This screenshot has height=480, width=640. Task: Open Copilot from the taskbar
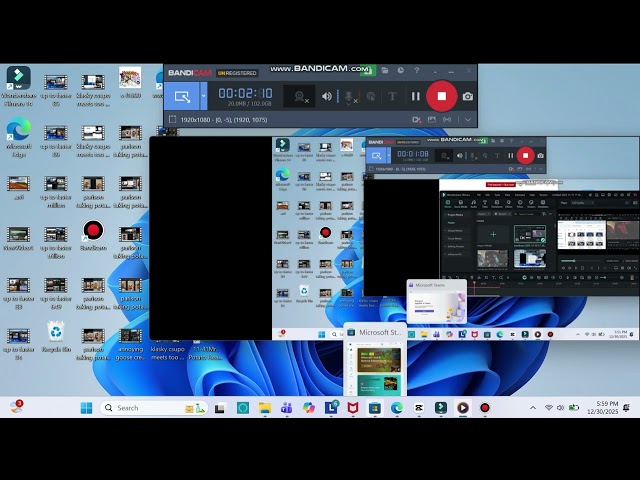[309, 408]
